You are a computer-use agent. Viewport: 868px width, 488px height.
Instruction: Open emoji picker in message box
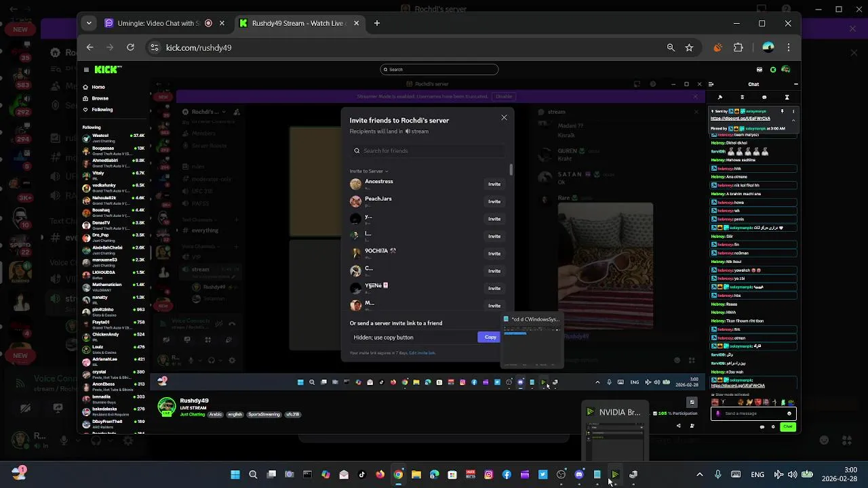pyautogui.click(x=789, y=413)
